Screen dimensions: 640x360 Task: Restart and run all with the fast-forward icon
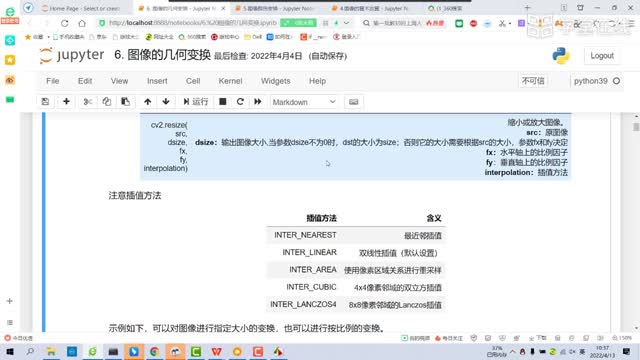258,102
